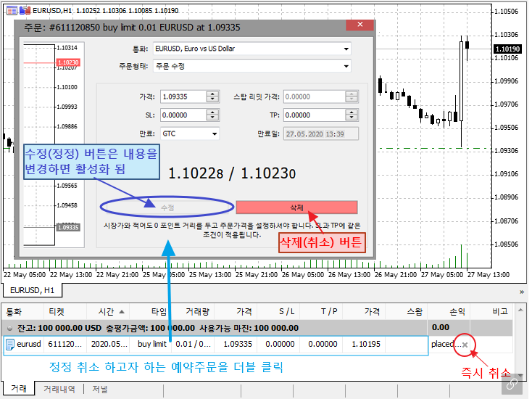Cancel the pending order with the x icon

465,345
